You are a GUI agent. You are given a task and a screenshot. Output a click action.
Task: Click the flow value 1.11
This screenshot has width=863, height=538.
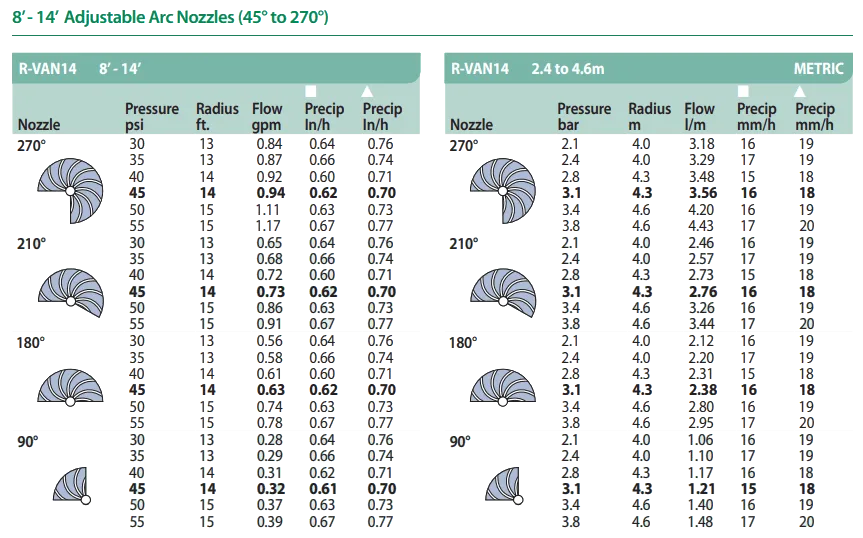[267, 210]
